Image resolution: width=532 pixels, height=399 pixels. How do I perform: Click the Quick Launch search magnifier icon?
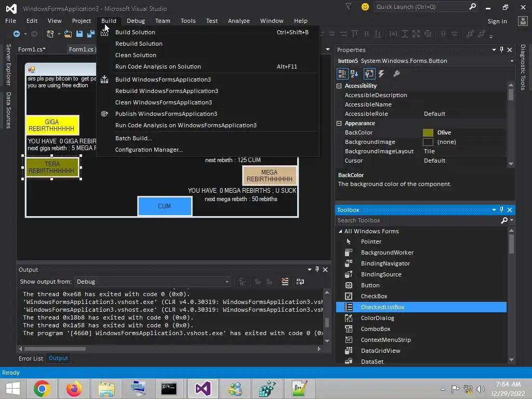472,6
